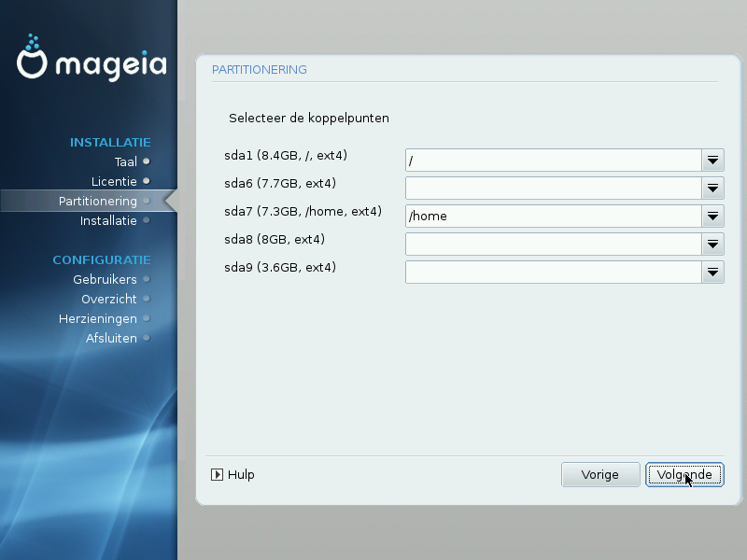Click the empty sda6 mount point field

553,189
